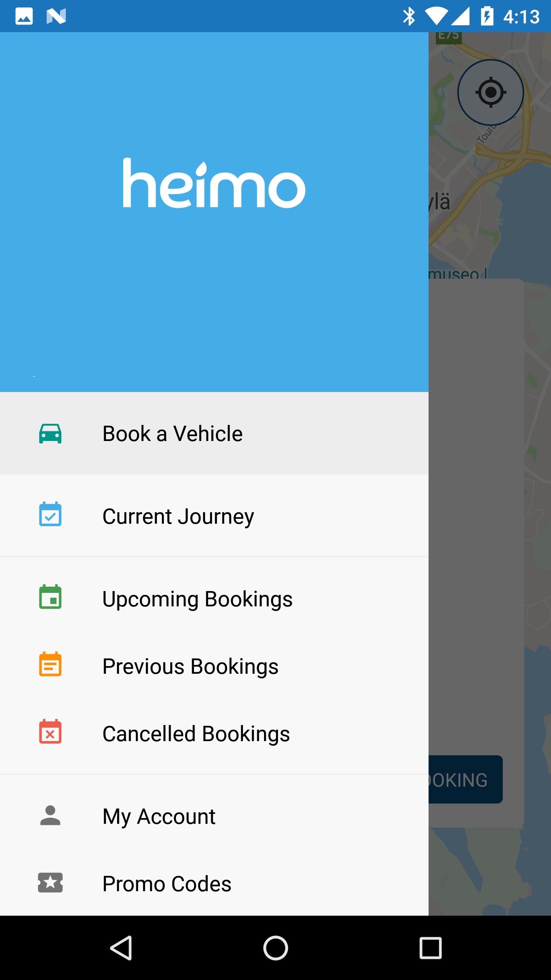Tap the red Cancelled Bookings icon

click(x=50, y=732)
